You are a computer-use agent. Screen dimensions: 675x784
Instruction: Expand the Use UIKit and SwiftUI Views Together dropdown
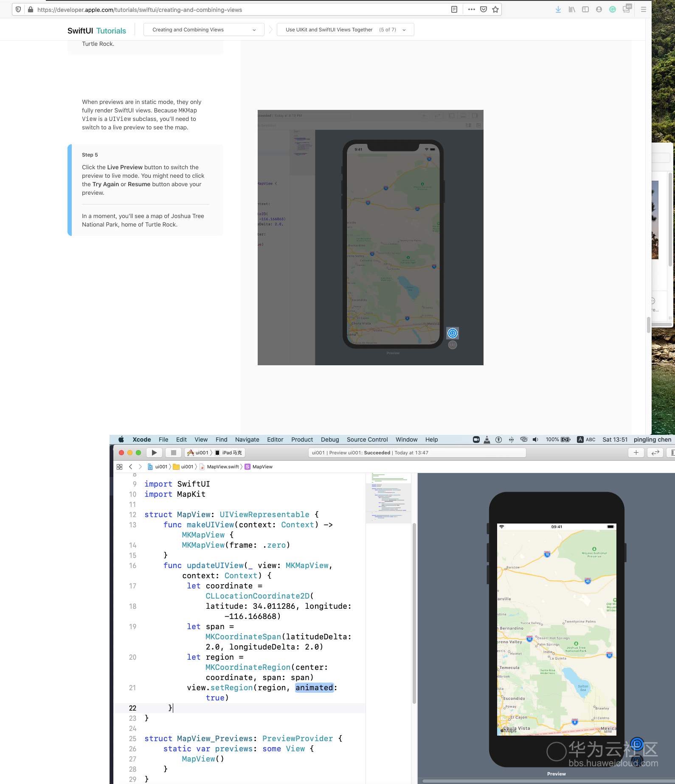pyautogui.click(x=345, y=30)
